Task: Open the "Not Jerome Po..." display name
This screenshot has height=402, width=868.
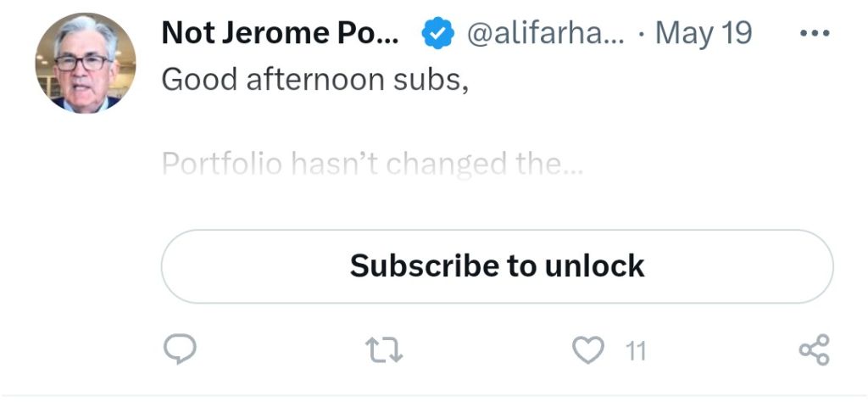Action: (x=280, y=33)
